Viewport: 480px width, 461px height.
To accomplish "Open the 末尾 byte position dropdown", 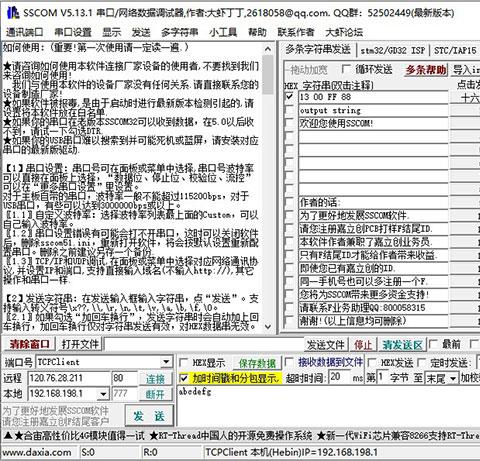I will pyautogui.click(x=453, y=378).
